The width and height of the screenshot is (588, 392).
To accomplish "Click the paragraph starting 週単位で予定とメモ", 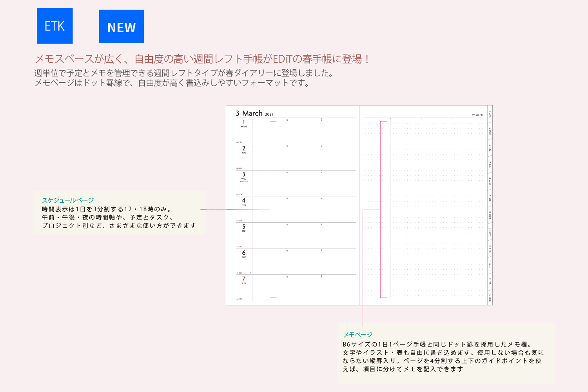I will (184, 73).
